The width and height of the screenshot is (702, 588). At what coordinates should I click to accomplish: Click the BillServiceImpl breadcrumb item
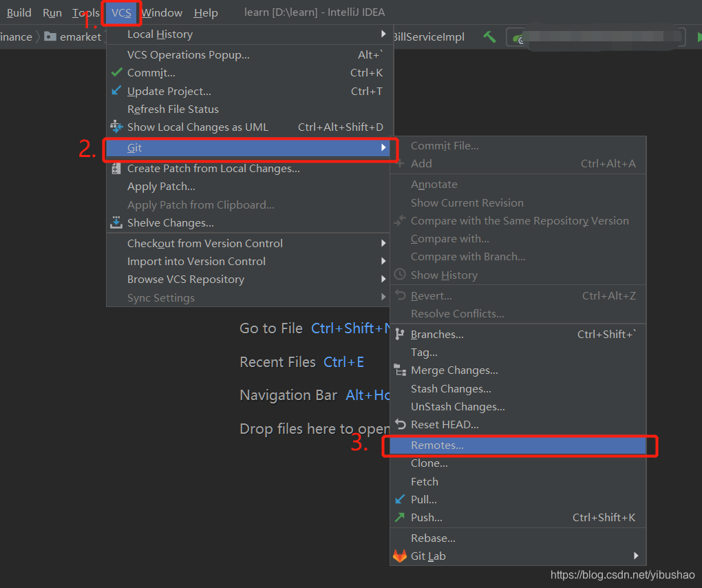(x=429, y=36)
